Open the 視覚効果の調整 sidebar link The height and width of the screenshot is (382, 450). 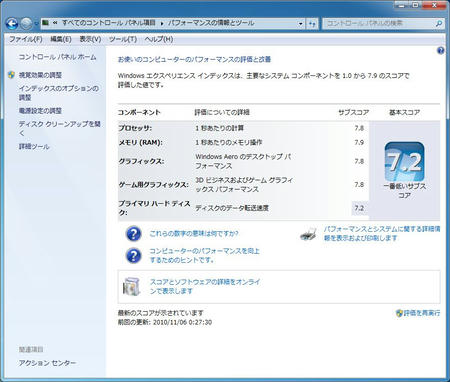[x=40, y=75]
